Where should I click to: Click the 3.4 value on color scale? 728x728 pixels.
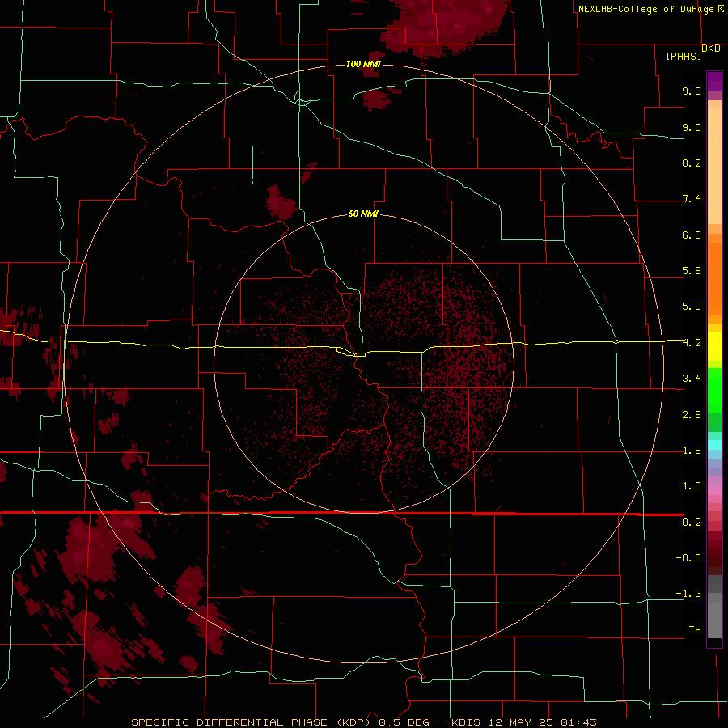coord(692,379)
